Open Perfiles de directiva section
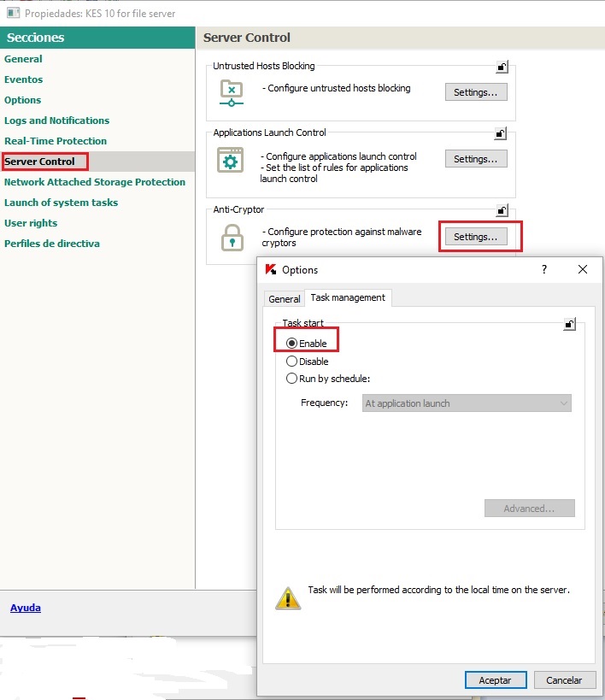This screenshot has width=605, height=700. [x=52, y=244]
